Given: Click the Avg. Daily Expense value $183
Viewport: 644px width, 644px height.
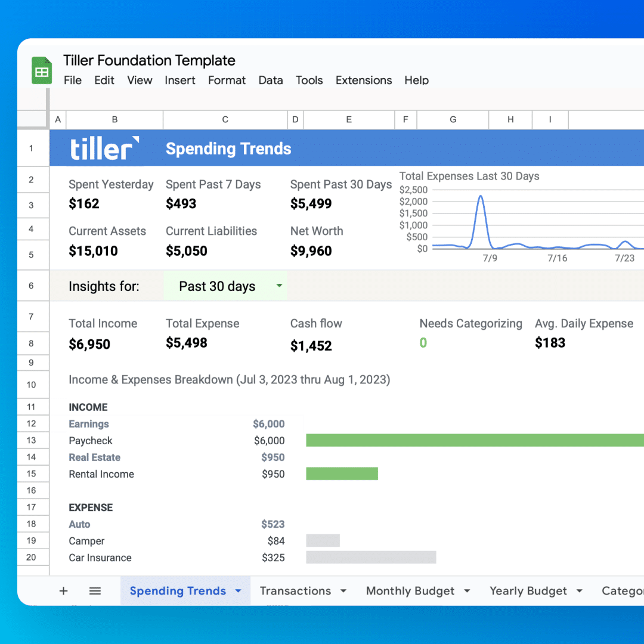Looking at the screenshot, I should point(550,343).
